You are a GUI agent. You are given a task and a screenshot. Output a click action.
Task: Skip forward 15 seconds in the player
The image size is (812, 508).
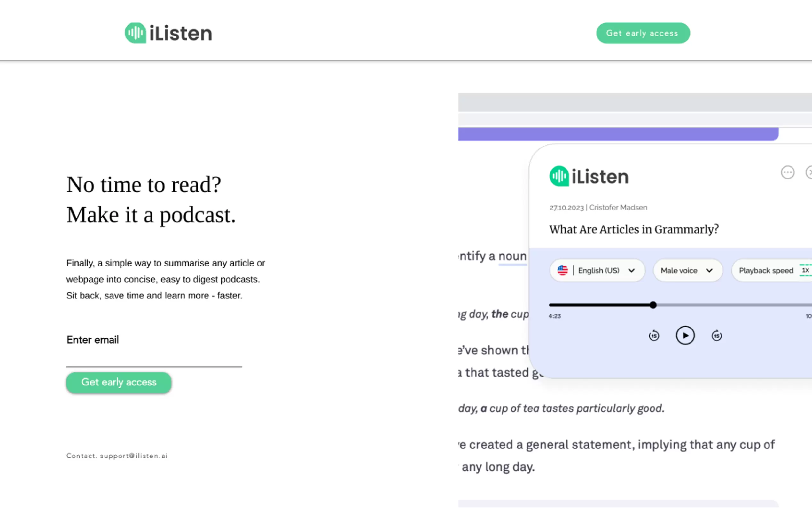(x=716, y=336)
